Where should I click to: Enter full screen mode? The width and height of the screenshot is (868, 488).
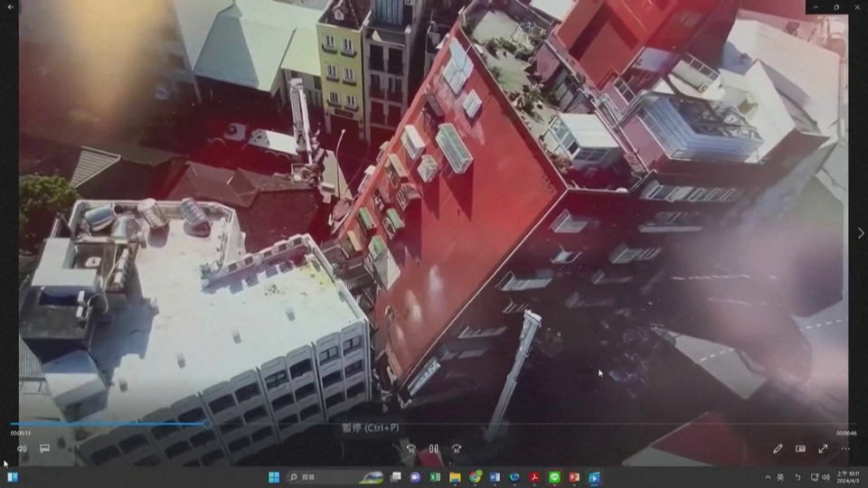[823, 449]
